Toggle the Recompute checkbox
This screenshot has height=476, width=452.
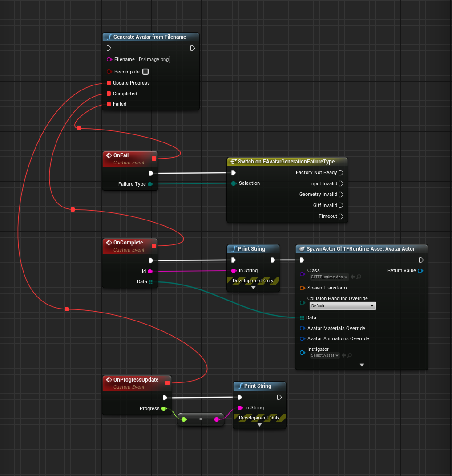[x=145, y=72]
